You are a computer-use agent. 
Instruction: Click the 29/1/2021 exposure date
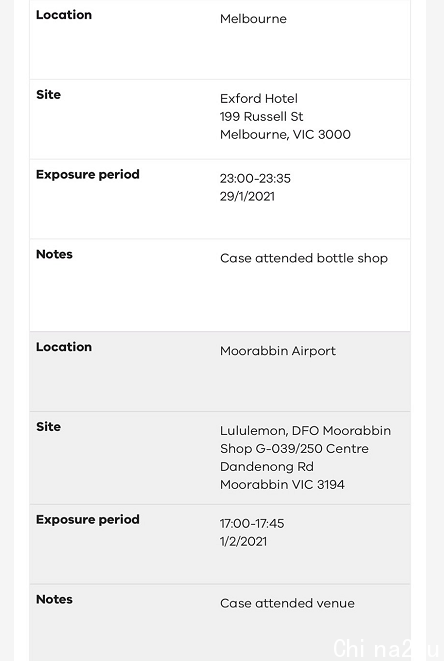click(247, 197)
